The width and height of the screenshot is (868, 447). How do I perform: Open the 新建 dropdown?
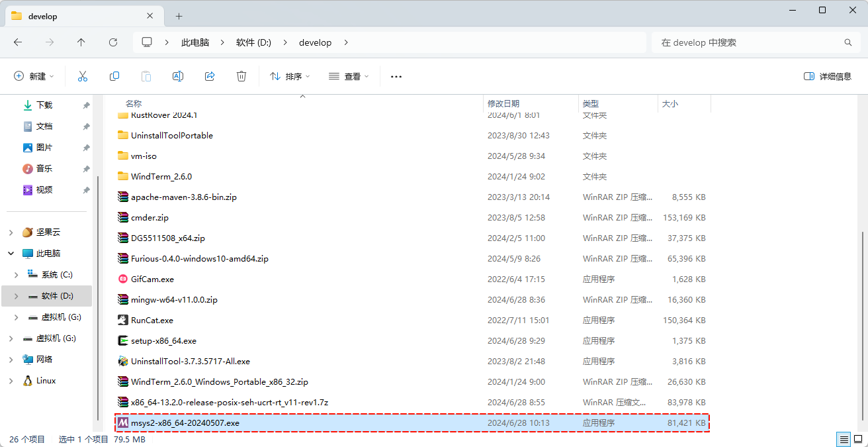pos(34,77)
